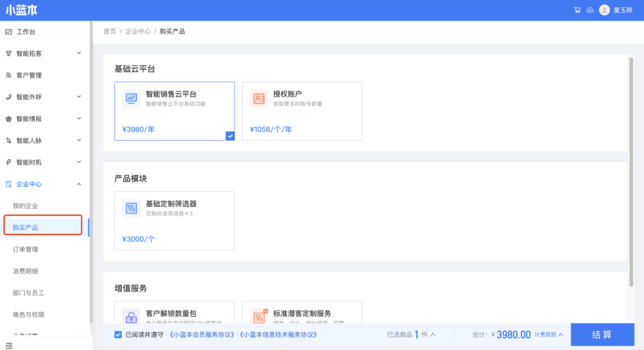Image resolution: width=644 pixels, height=350 pixels.
Task: Click the 结算 checkout button
Action: [x=602, y=334]
